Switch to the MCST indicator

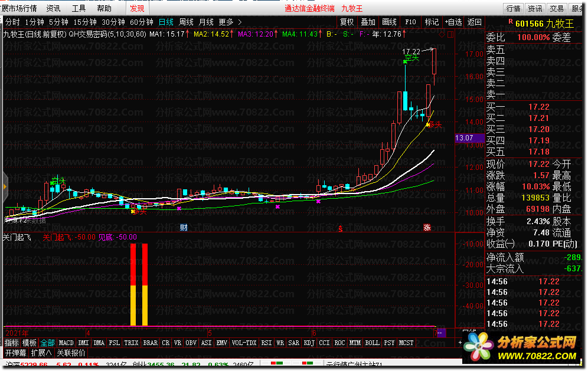tap(406, 343)
